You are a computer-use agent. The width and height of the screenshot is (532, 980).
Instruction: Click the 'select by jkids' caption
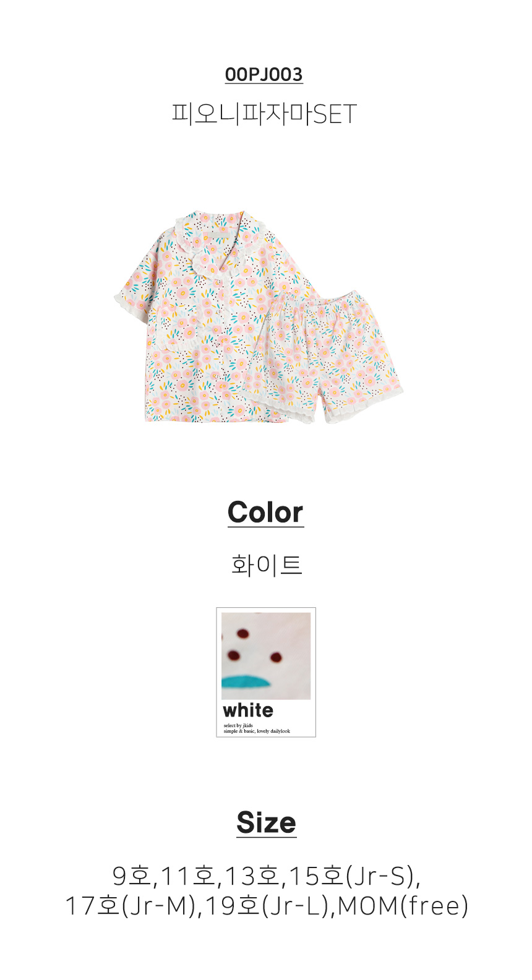(238, 725)
